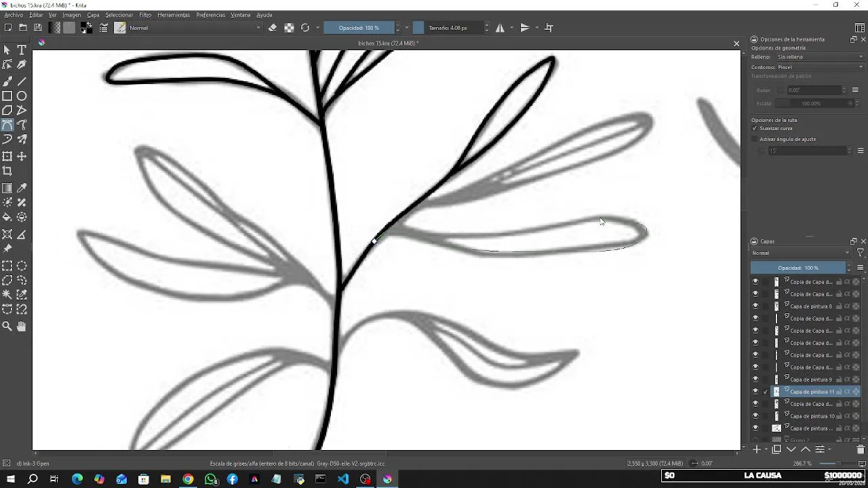Close the bichos 15.kra document tab

pyautogui.click(x=736, y=43)
